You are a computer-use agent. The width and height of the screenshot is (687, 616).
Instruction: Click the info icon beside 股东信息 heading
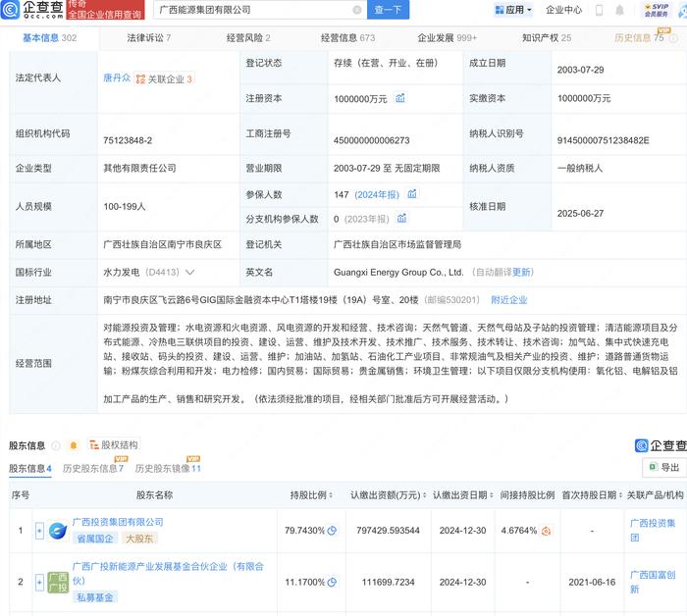coord(56,445)
